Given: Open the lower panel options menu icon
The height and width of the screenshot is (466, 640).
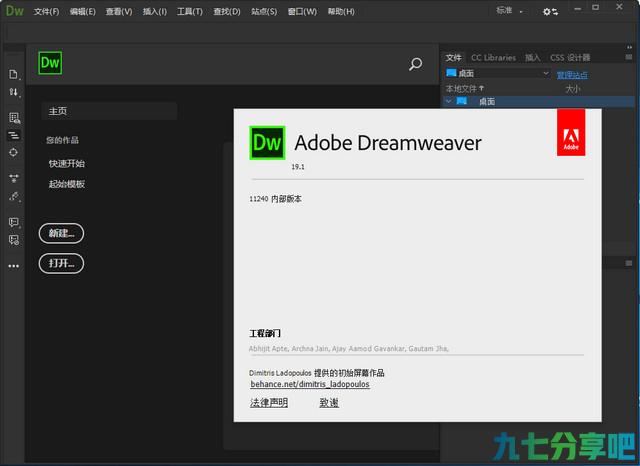Looking at the screenshot, I should click(x=629, y=263).
